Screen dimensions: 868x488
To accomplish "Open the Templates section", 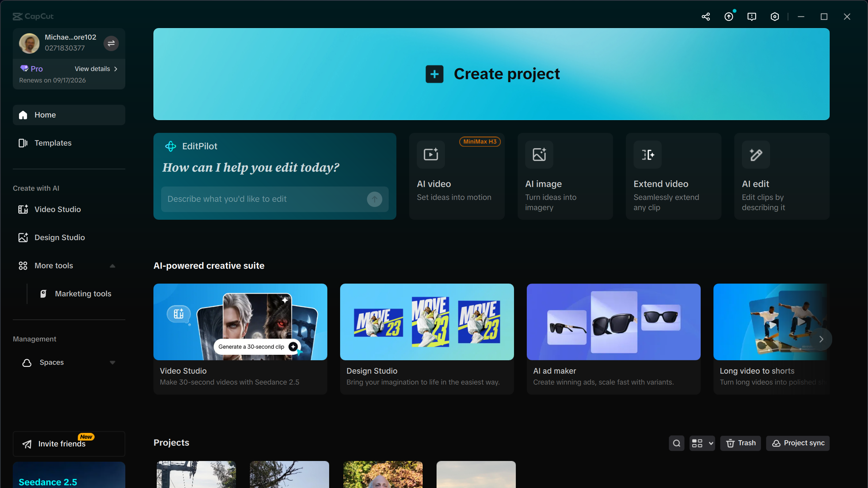I will click(x=69, y=143).
